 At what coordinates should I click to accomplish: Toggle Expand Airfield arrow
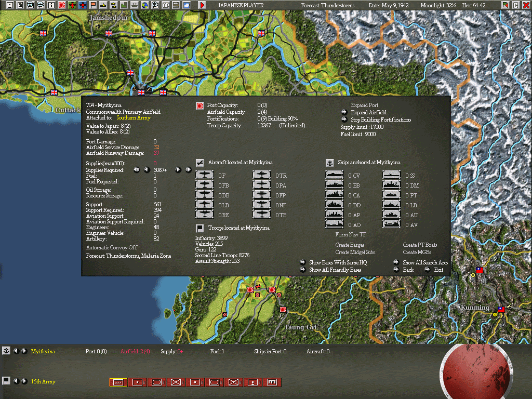[x=344, y=112]
